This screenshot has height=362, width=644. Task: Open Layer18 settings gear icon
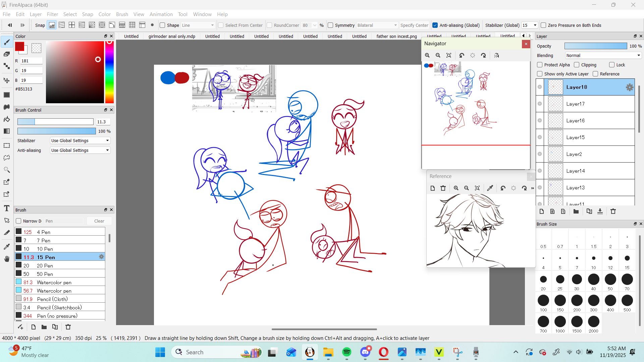[x=630, y=87]
